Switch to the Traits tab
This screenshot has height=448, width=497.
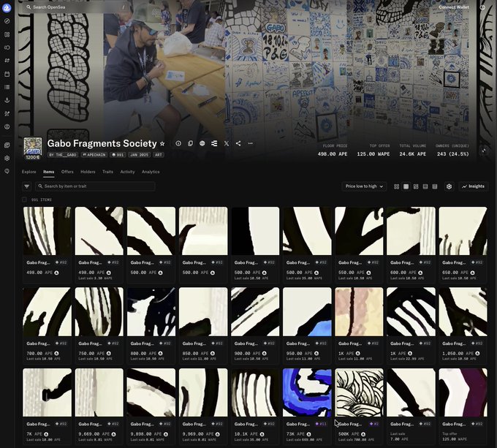pyautogui.click(x=107, y=172)
